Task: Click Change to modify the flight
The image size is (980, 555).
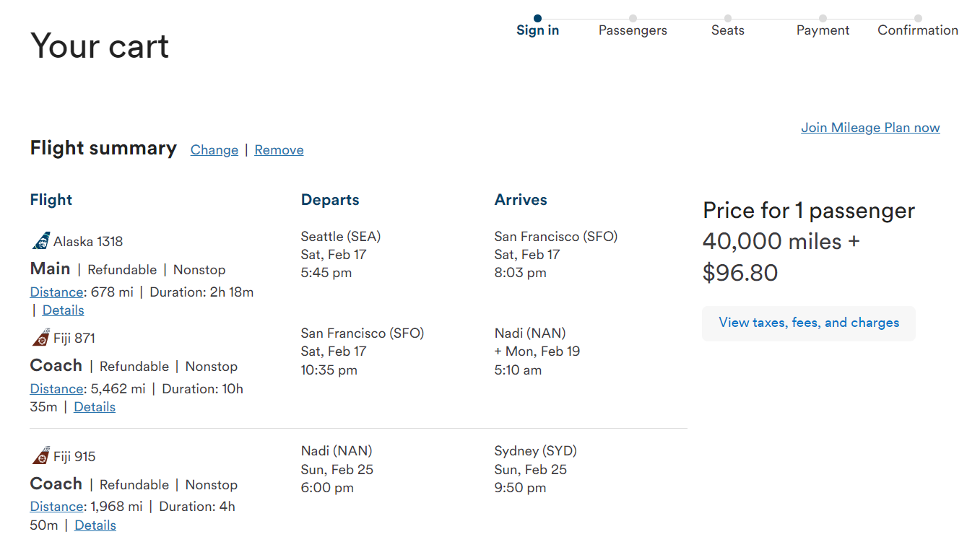Action: [x=214, y=149]
